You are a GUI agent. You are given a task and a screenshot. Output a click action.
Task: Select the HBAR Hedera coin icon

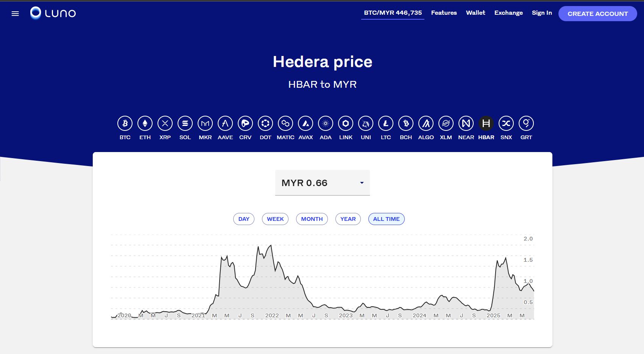pyautogui.click(x=486, y=123)
